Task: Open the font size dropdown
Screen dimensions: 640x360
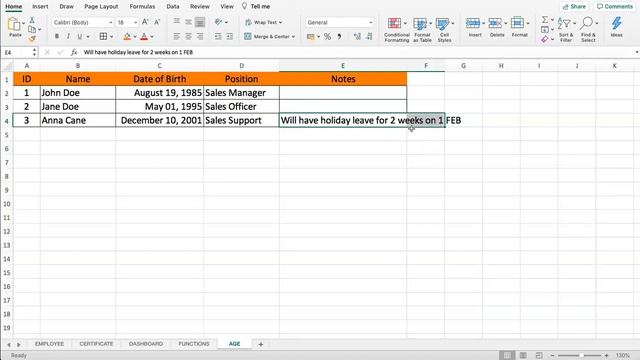Action: point(136,22)
